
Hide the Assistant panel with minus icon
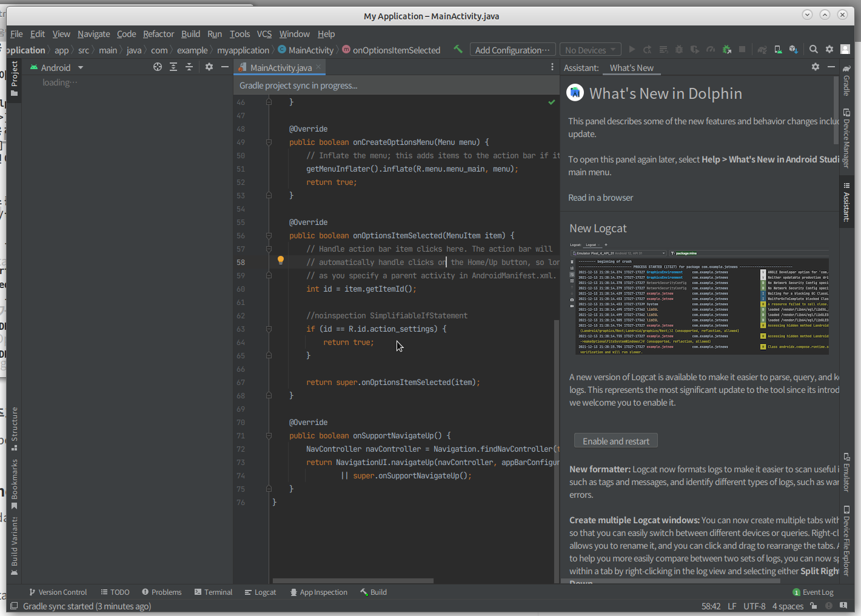click(831, 67)
